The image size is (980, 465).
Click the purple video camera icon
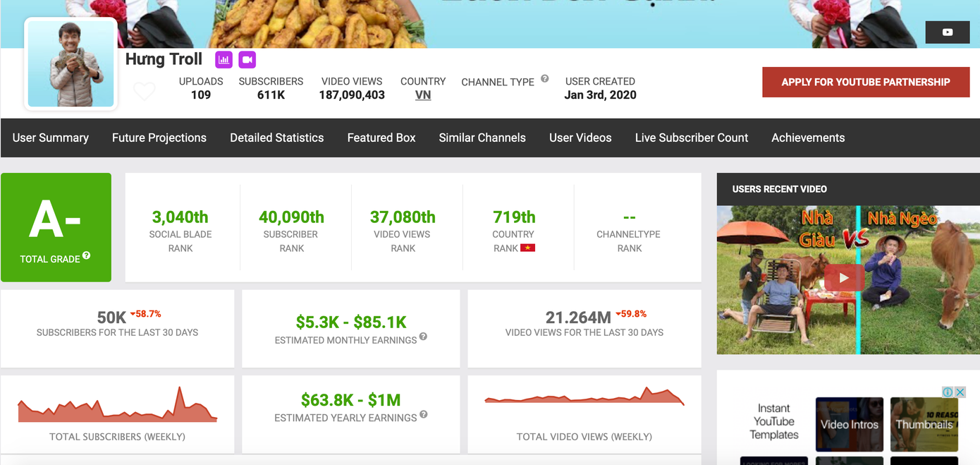pos(247,60)
